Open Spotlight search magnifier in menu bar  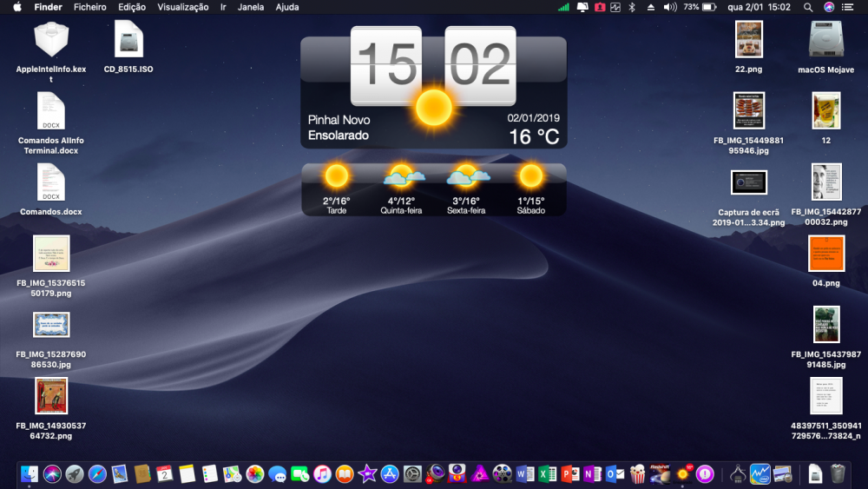click(807, 7)
